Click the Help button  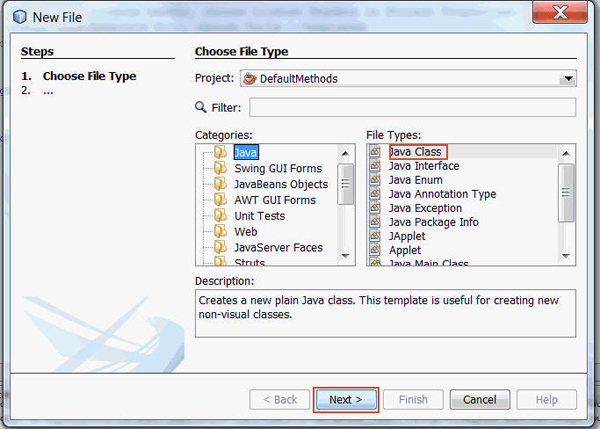546,400
